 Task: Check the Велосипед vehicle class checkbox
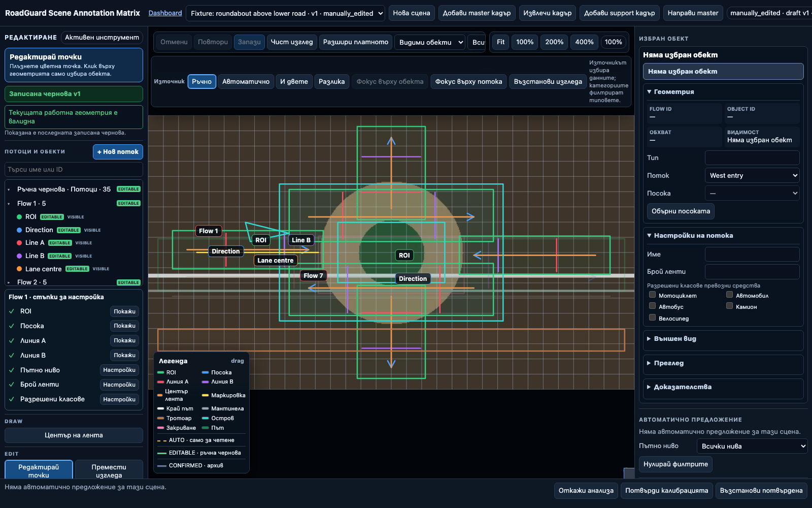[x=653, y=317]
